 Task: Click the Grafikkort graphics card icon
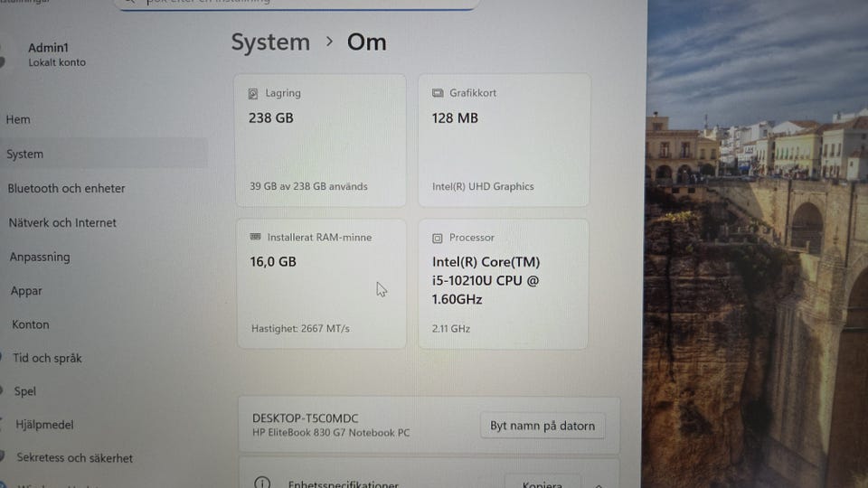(439, 93)
